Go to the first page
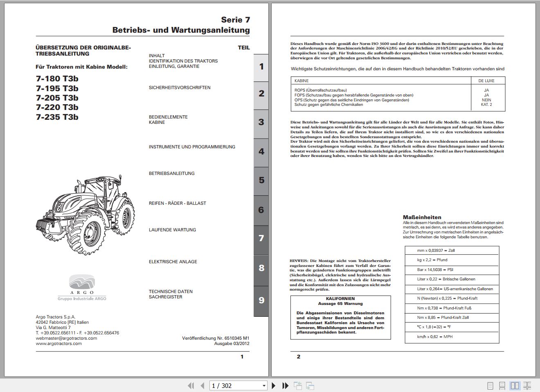 coord(191,385)
